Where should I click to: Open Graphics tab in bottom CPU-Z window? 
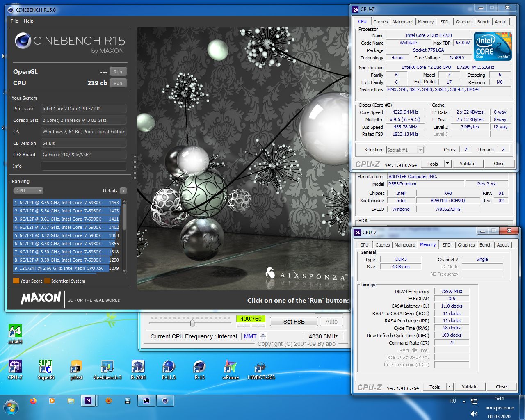tap(466, 245)
